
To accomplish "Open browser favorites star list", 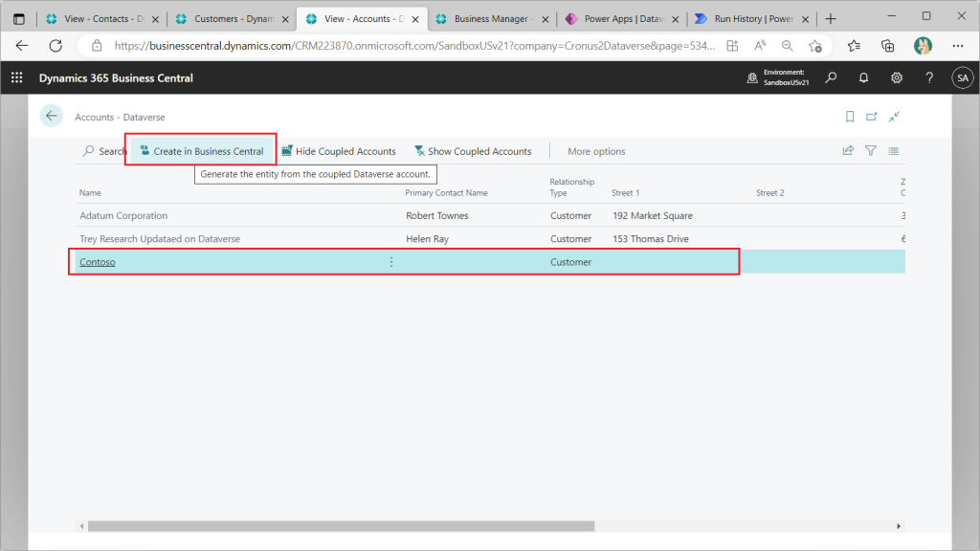I will (x=854, y=46).
